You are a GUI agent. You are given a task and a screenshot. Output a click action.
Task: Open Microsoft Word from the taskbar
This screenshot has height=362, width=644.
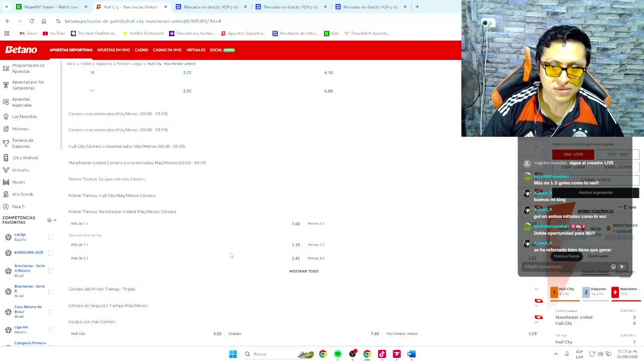pyautogui.click(x=411, y=354)
